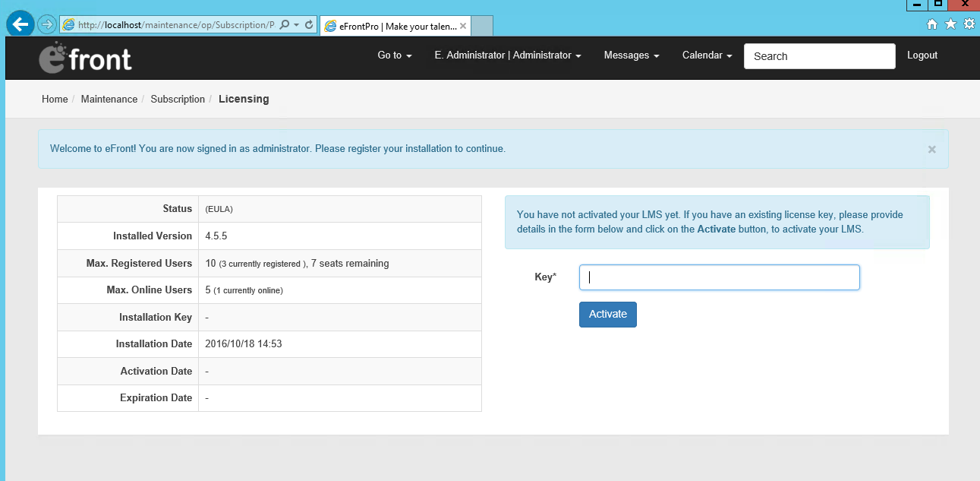
Task: Go to Maintenance breadcrumb link
Action: coord(109,100)
